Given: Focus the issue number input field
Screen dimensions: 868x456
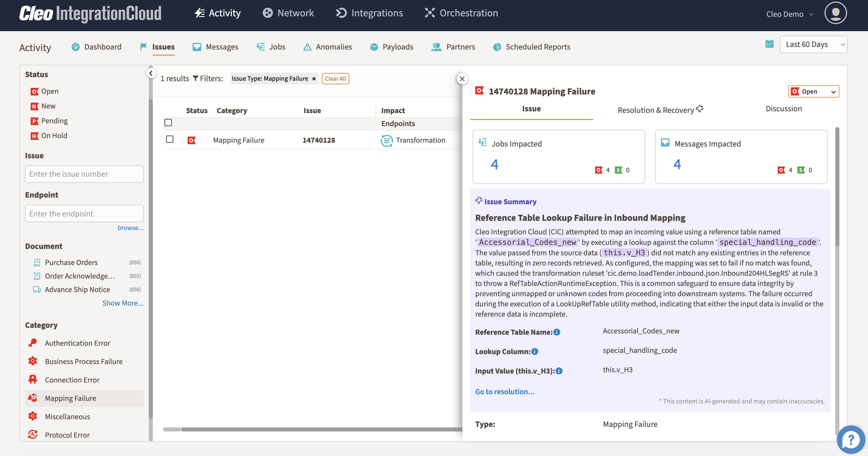Looking at the screenshot, I should (x=84, y=174).
